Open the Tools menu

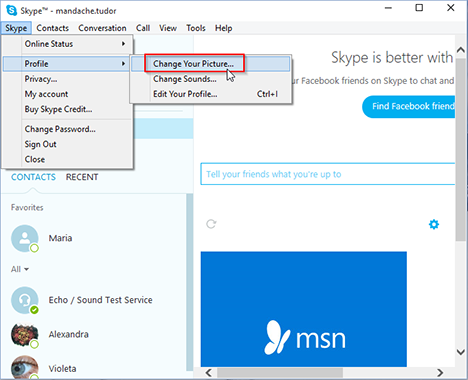[x=196, y=28]
